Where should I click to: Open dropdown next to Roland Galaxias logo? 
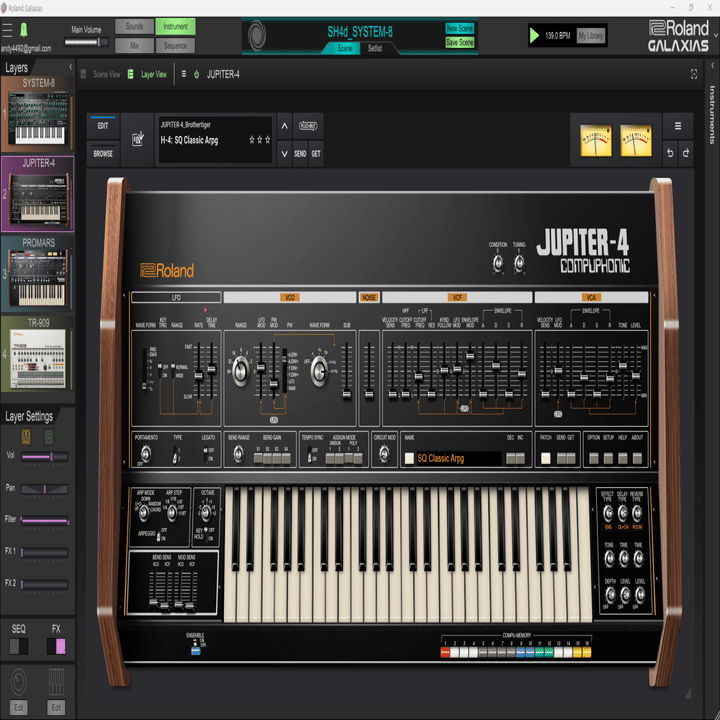pyautogui.click(x=715, y=35)
